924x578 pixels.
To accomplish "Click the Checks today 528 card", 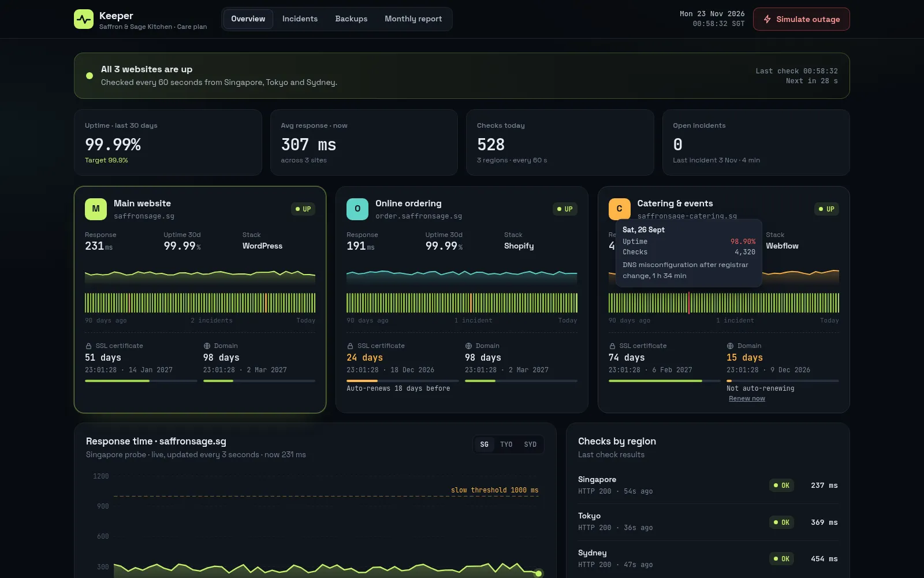I will 560,143.
